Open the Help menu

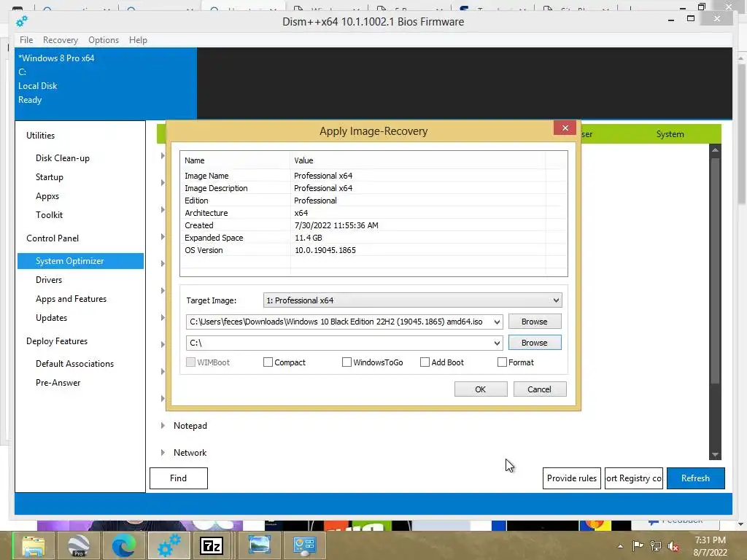tap(138, 40)
